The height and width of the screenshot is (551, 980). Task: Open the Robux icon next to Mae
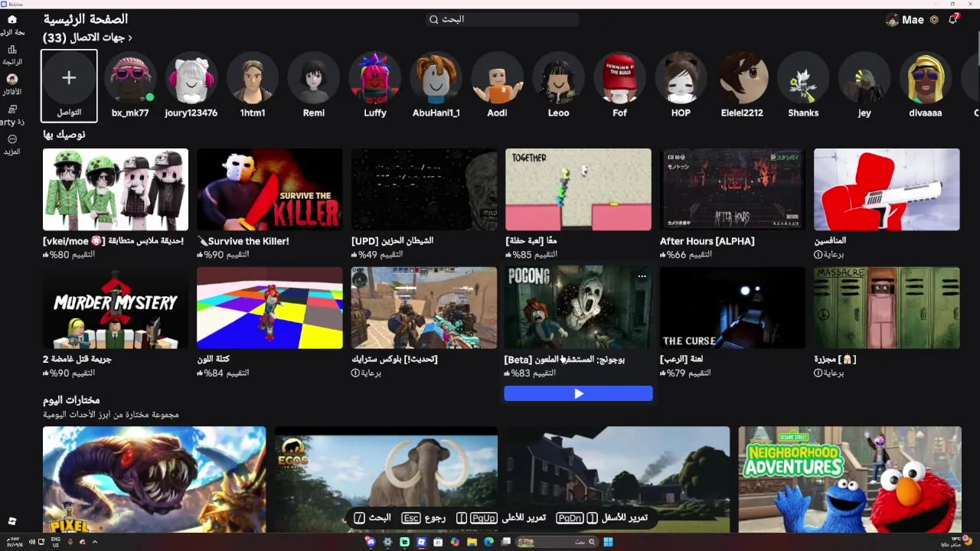pyautogui.click(x=934, y=20)
